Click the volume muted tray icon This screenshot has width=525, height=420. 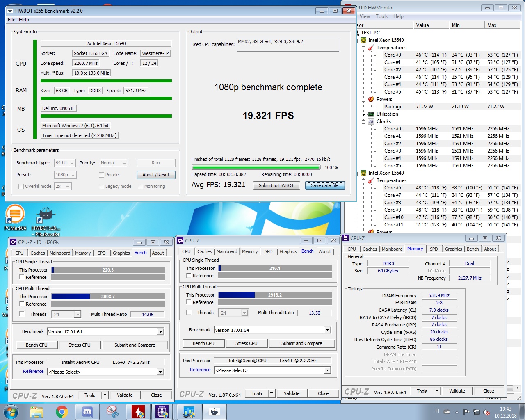point(487,412)
